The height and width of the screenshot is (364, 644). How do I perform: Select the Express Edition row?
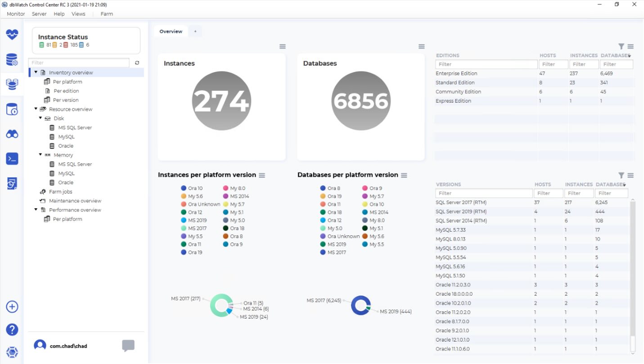[x=535, y=101]
